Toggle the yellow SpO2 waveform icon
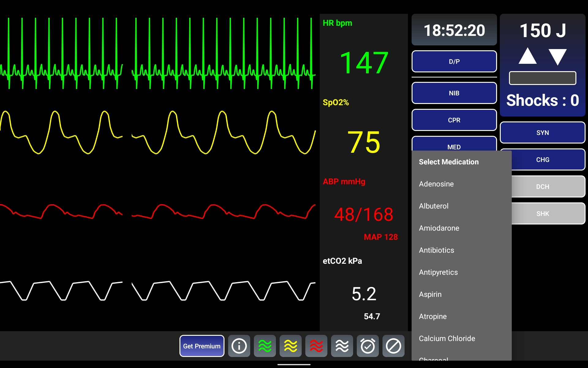Screen dimensions: 588x368 [x=290, y=346]
